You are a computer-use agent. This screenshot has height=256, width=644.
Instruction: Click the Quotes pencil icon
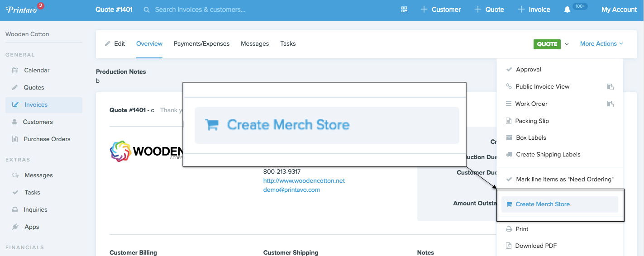[x=15, y=87]
